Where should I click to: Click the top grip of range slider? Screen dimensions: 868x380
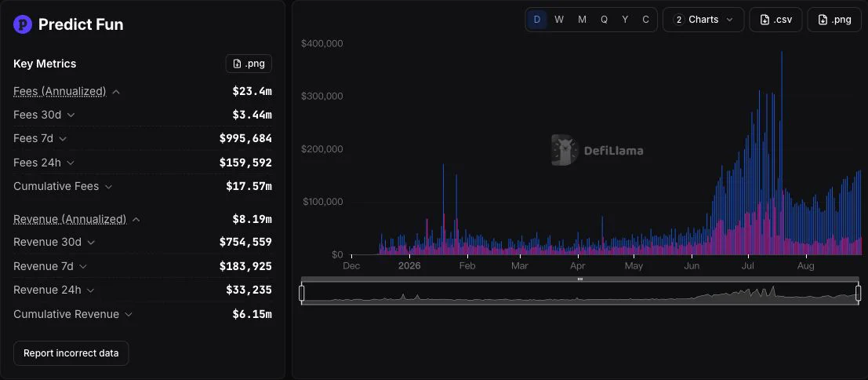point(580,280)
